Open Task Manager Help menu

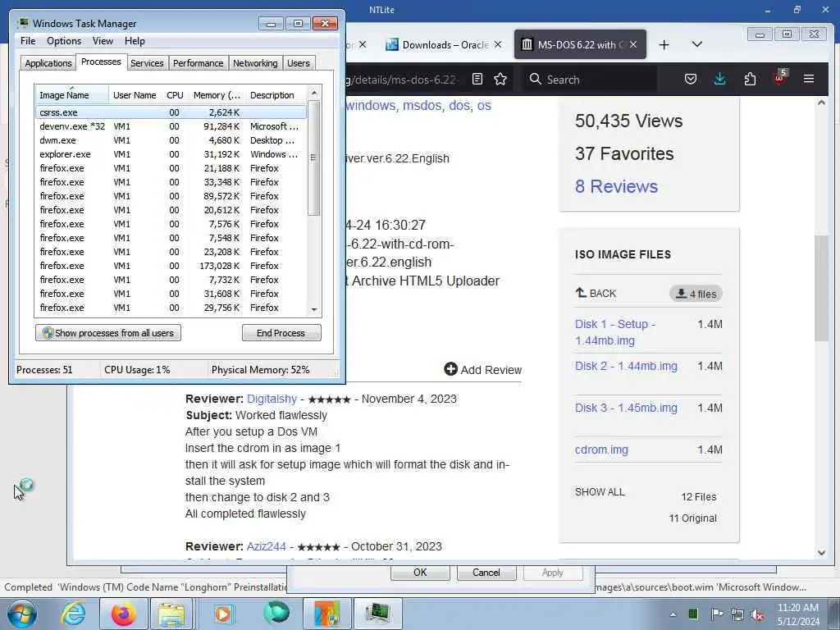pos(135,41)
